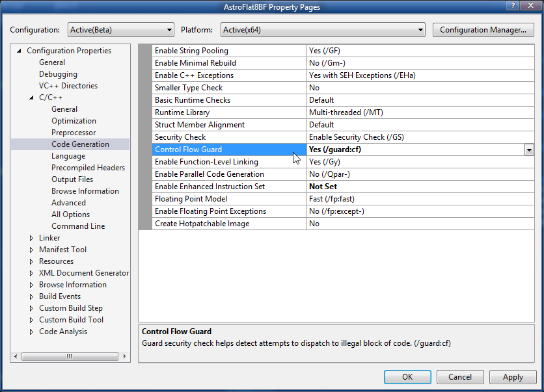The height and width of the screenshot is (392, 544).
Task: Select the Enable Minimal Rebuild property
Action: pos(229,63)
